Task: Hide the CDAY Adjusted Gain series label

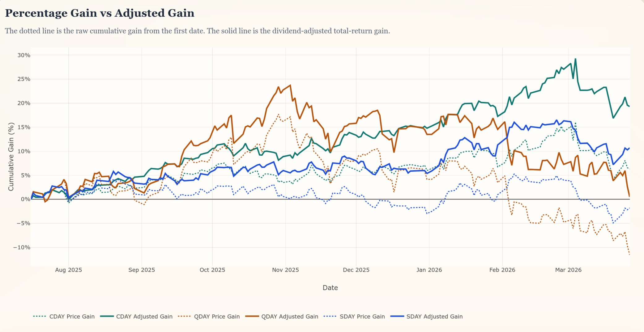Action: click(144, 317)
